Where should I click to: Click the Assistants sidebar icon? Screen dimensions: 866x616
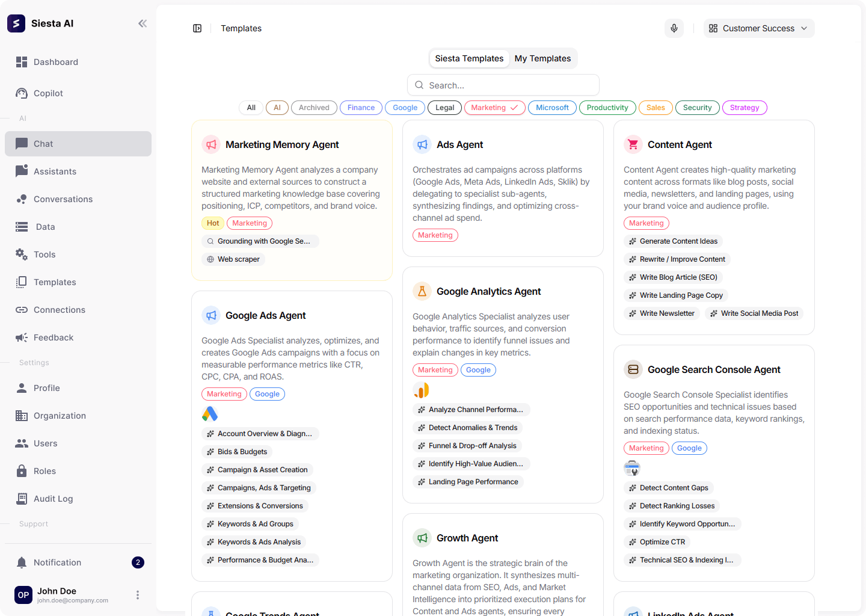(22, 171)
